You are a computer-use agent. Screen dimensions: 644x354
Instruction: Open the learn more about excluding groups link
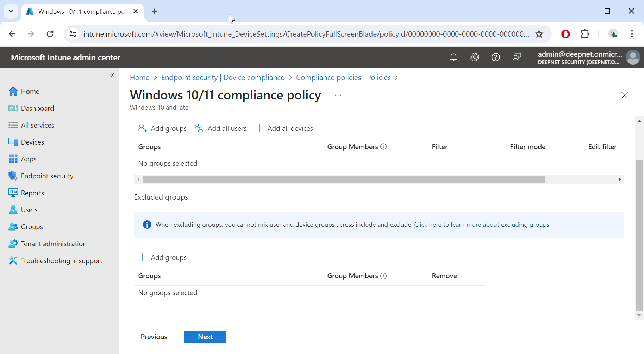(x=482, y=225)
